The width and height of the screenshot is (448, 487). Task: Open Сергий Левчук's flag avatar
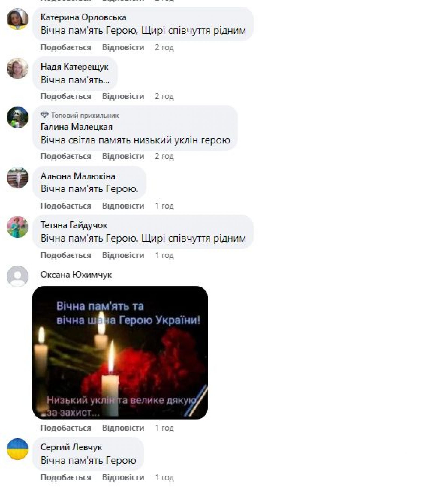(17, 449)
